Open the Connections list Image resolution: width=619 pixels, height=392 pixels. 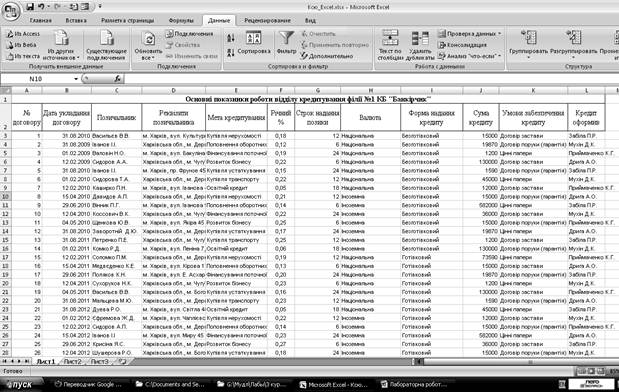click(x=189, y=34)
